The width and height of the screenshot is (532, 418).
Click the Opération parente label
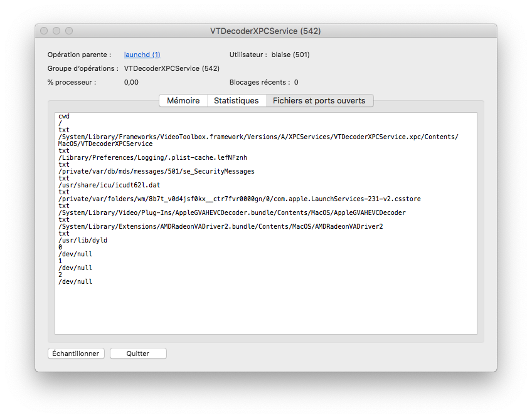coord(80,55)
